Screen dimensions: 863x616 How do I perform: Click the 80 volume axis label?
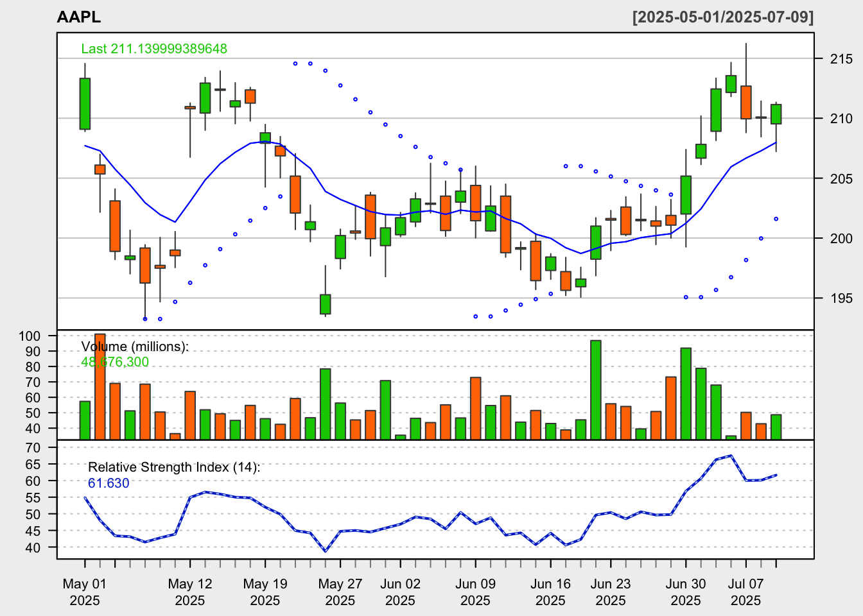click(33, 367)
